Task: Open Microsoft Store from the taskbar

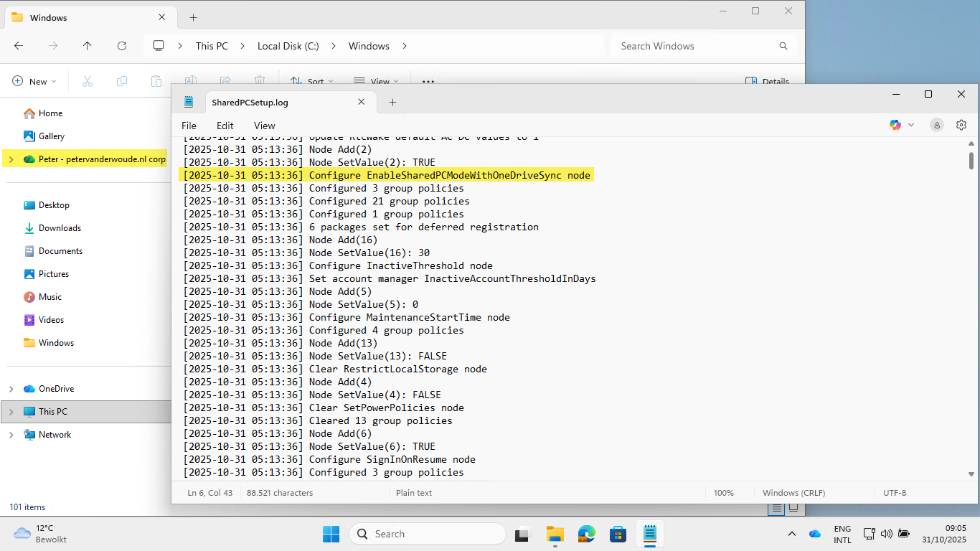Action: click(618, 534)
